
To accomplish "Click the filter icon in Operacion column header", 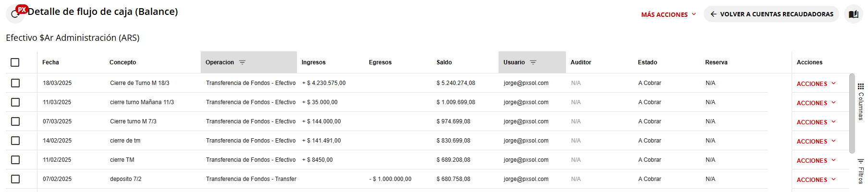I will click(242, 62).
